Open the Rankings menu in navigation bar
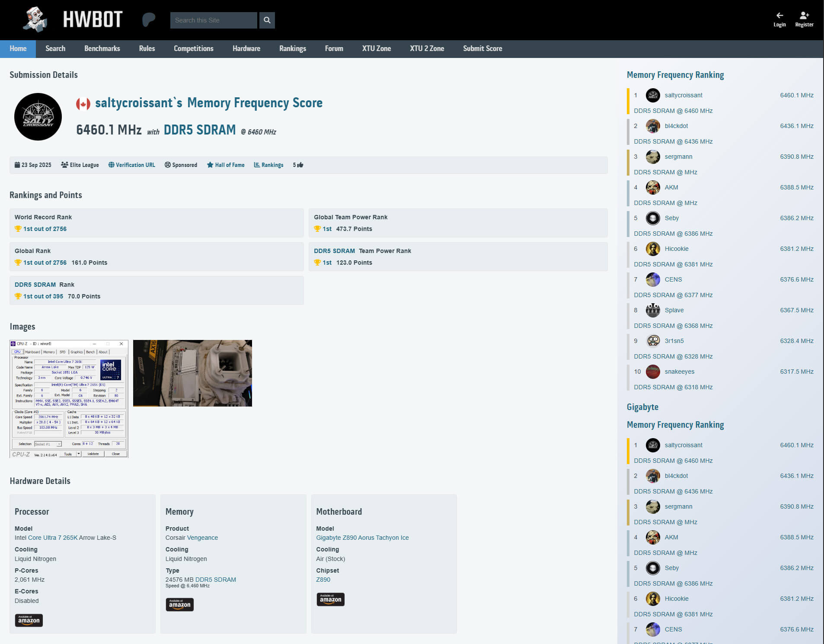The height and width of the screenshot is (644, 824). (293, 49)
